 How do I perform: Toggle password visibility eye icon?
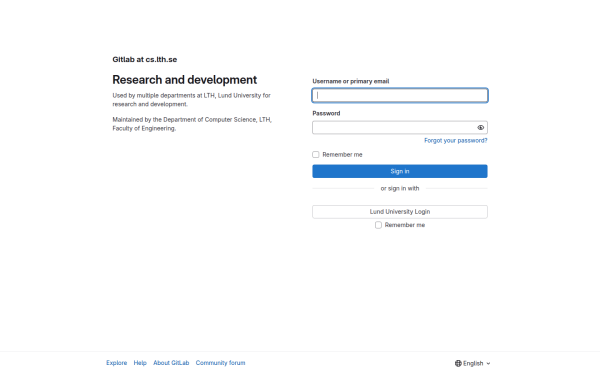click(481, 127)
